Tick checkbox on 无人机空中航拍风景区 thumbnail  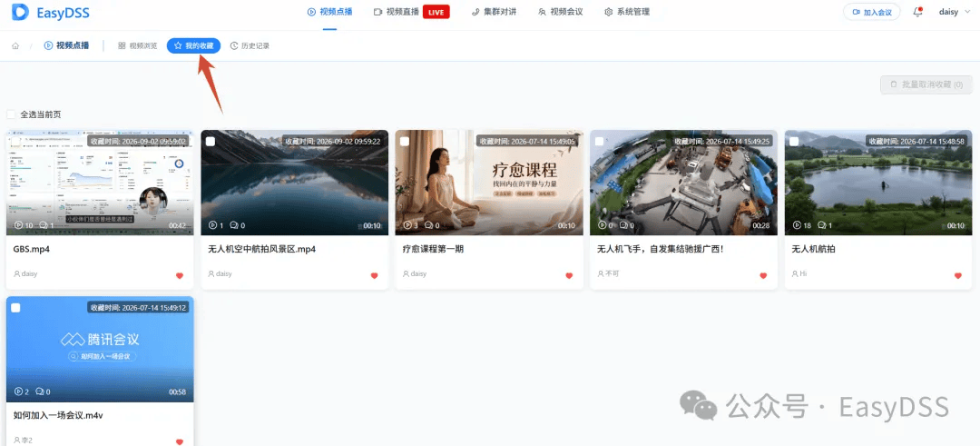click(210, 142)
